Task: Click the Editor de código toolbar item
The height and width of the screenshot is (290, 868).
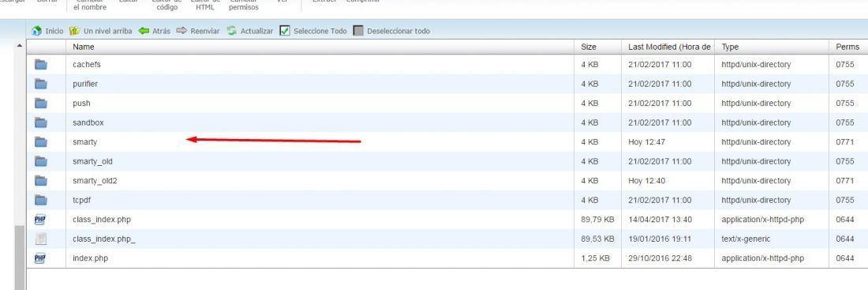Action: [x=166, y=5]
